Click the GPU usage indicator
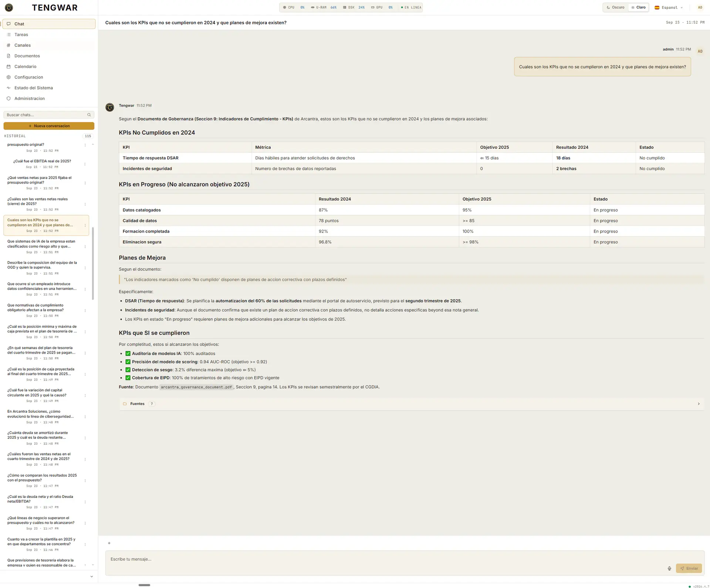This screenshot has width=710, height=588. click(x=382, y=7)
